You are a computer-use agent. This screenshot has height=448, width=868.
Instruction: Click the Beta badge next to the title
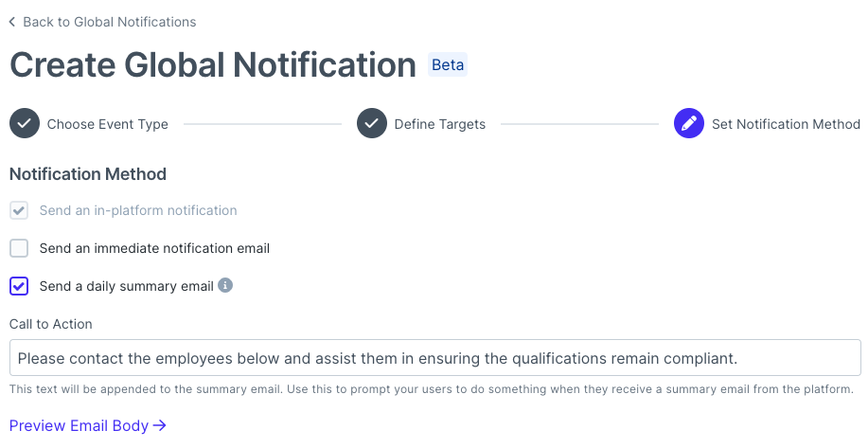point(448,64)
